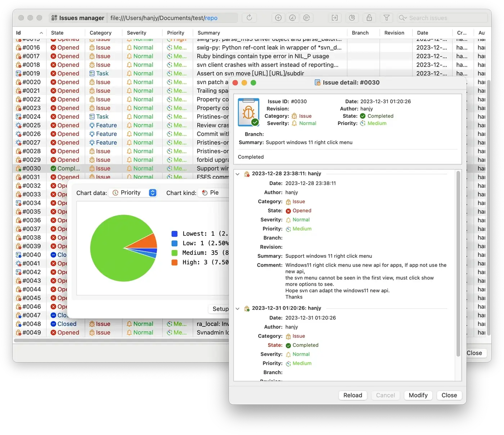Sort issues by the Severity column header
The width and height of the screenshot is (504, 435).
137,32
